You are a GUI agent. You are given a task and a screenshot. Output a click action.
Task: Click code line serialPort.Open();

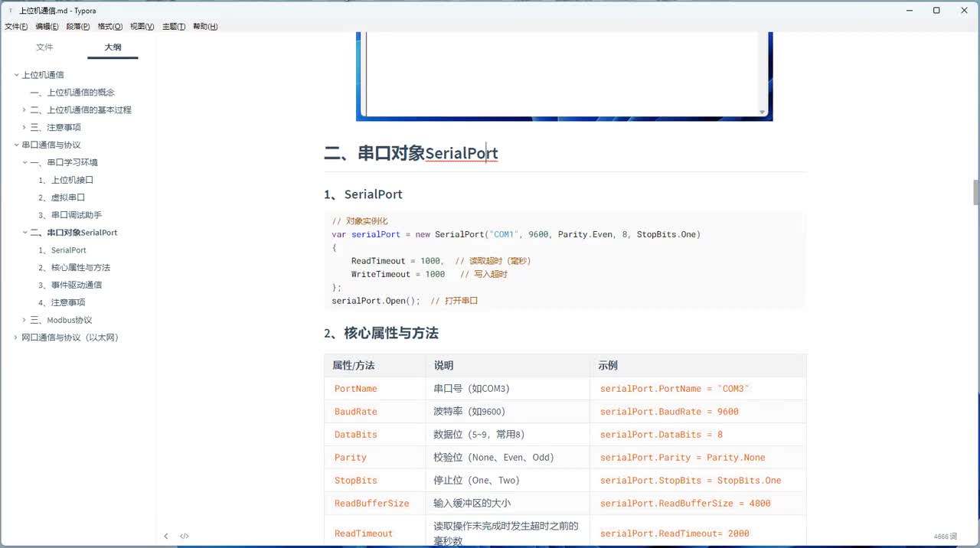[376, 301]
